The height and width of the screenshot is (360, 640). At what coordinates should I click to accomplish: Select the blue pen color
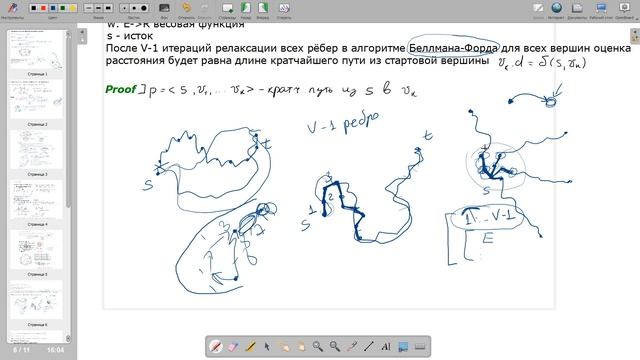(53, 8)
